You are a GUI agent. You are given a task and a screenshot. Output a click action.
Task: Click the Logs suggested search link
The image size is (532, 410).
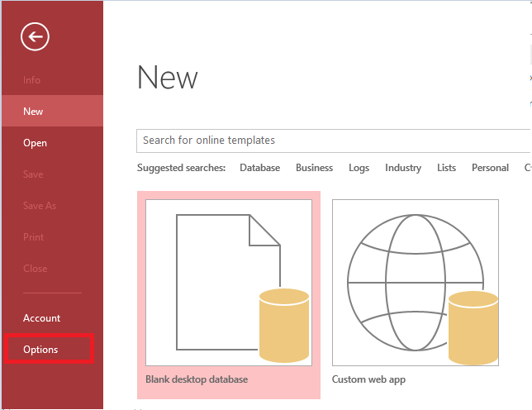click(359, 168)
